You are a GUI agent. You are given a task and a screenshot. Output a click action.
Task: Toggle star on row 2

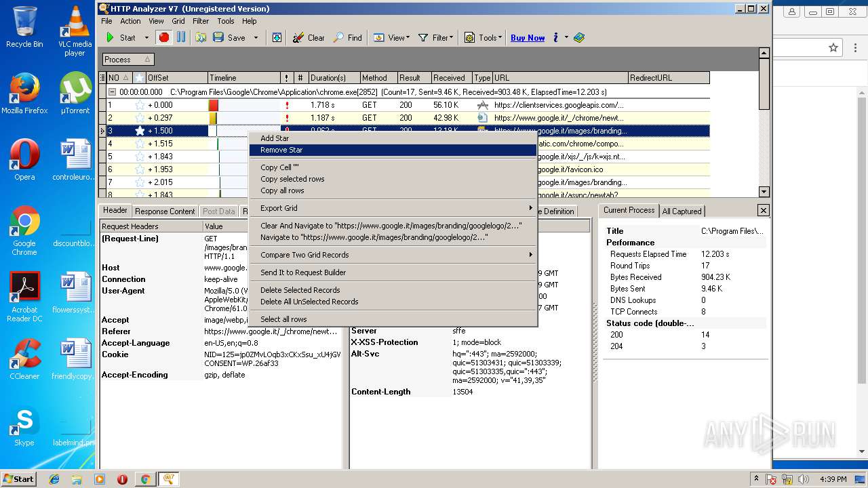[140, 118]
